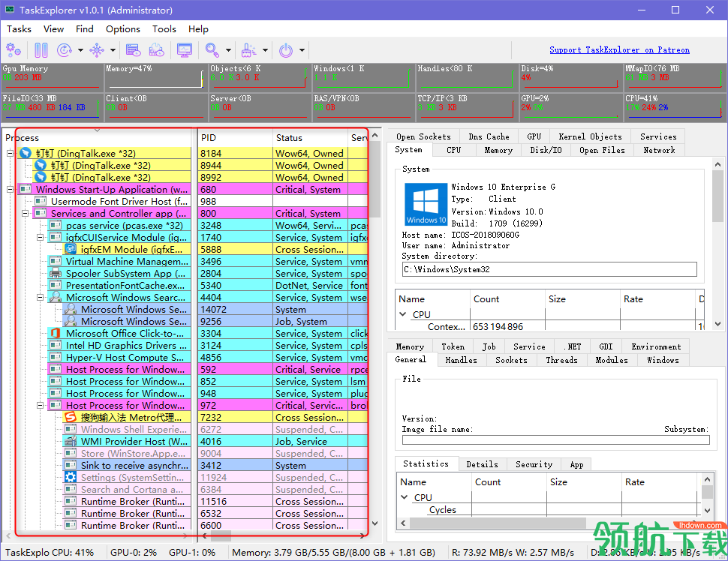This screenshot has height=561, width=728.
Task: Switch to the Token tab
Action: click(x=453, y=346)
